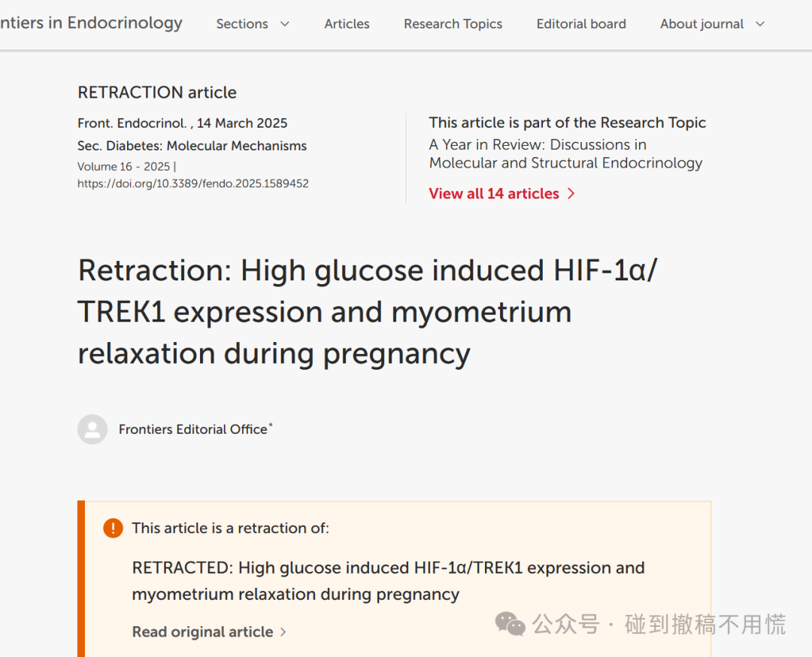Screen dimensions: 812x657
Task: Open Sec. Diabetes: Molecular Mechanisms section link
Action: [192, 146]
